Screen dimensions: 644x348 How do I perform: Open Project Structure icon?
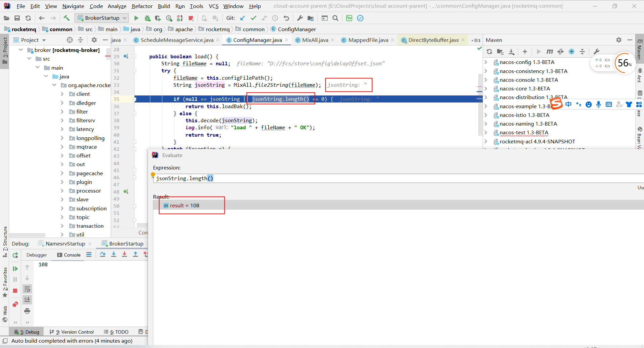pyautogui.click(x=311, y=18)
